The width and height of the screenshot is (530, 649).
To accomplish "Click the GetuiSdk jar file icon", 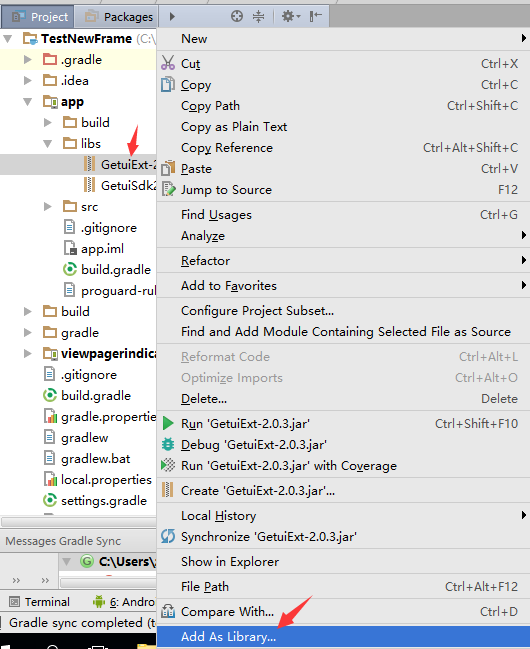I will click(89, 185).
